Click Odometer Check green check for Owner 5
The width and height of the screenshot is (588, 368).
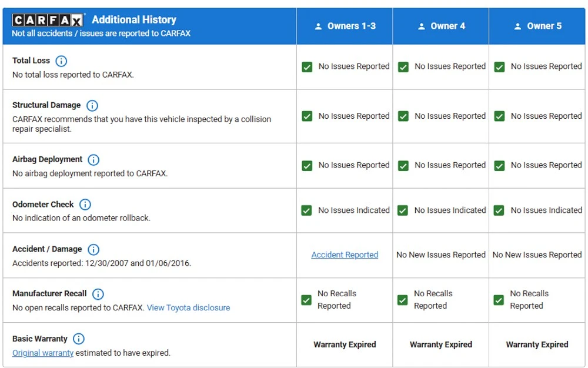tap(499, 210)
